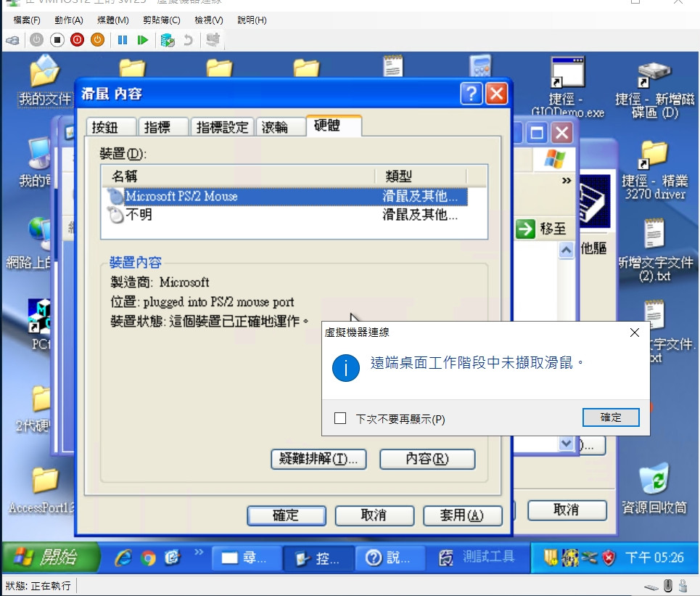Check 下次不要再顯示(P) checkbox
Screen dimensions: 700x596
pos(340,419)
